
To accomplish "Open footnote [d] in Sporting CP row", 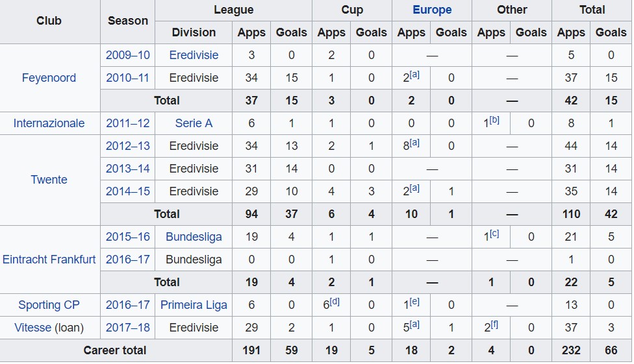I will point(335,302).
